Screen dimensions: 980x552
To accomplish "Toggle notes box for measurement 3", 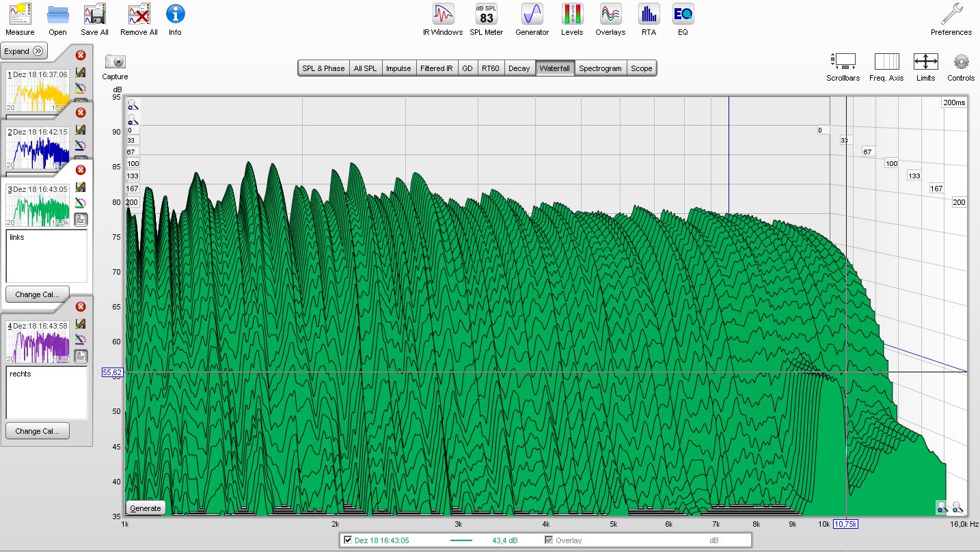I will [x=81, y=219].
